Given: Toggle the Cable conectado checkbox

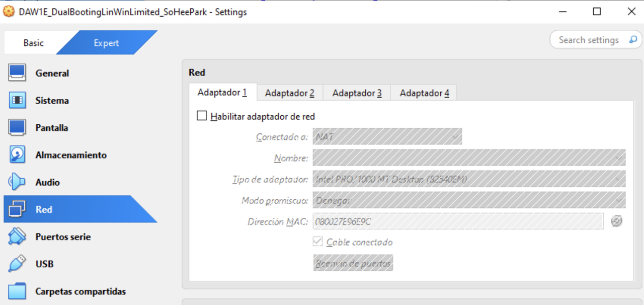Looking at the screenshot, I should point(317,242).
